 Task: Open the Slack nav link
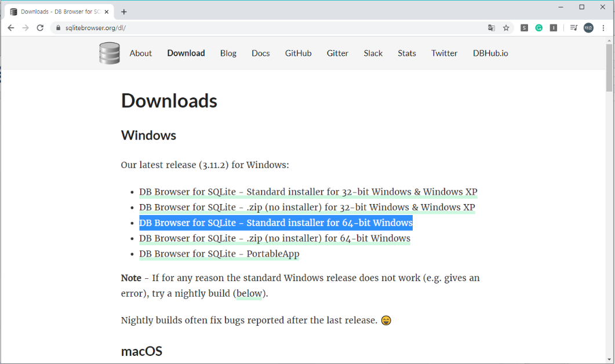[x=373, y=53]
